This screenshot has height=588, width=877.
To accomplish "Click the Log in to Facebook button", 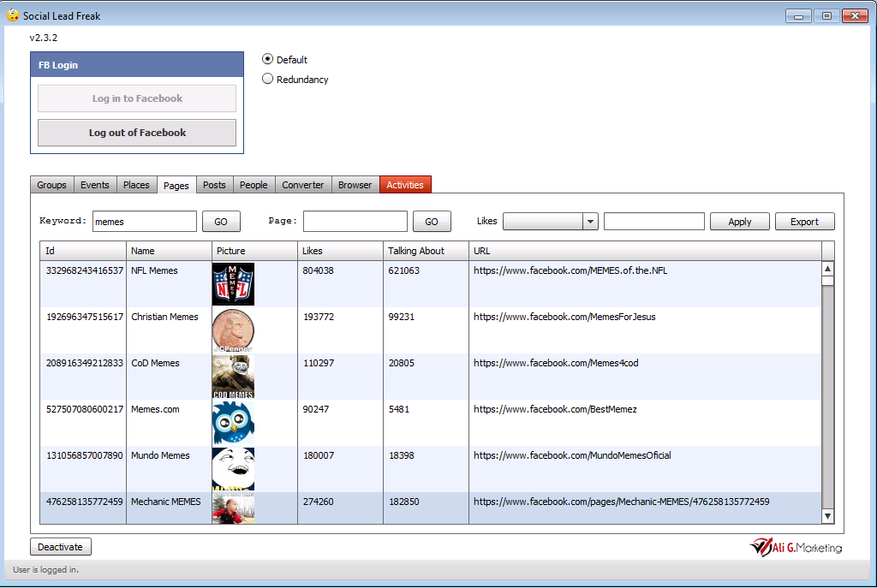I will pos(137,98).
